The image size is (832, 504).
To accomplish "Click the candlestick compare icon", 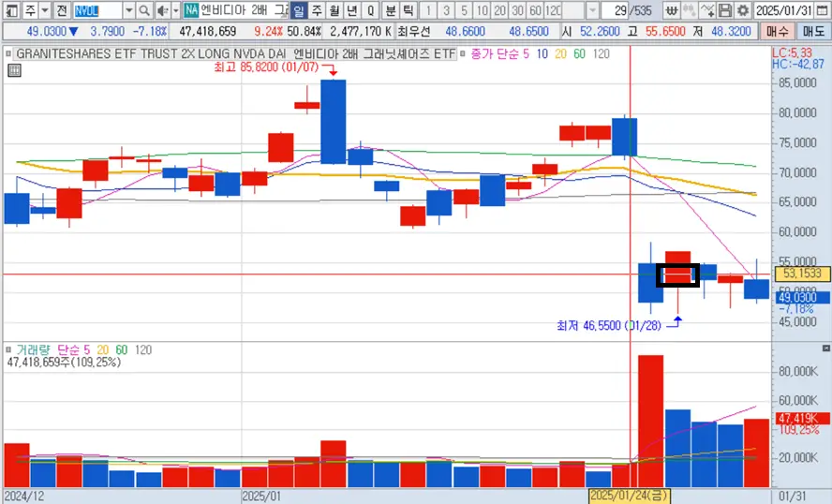I will (690, 10).
